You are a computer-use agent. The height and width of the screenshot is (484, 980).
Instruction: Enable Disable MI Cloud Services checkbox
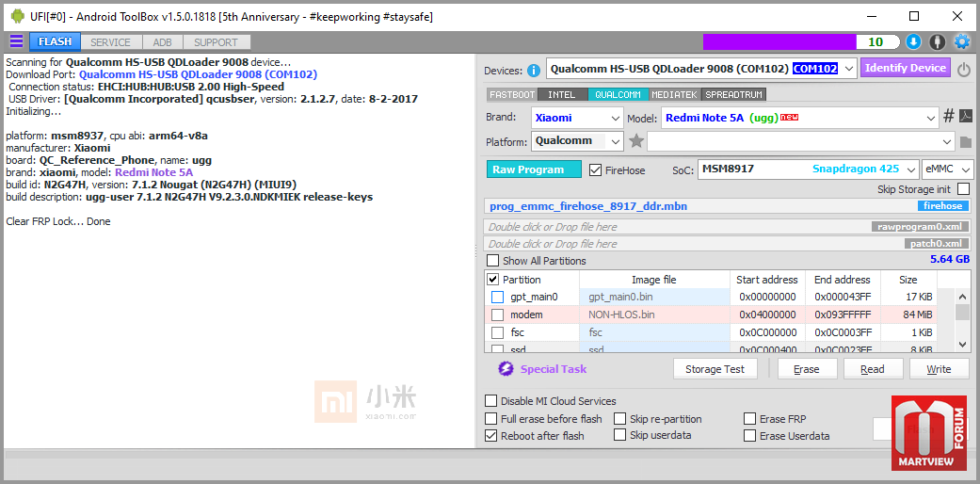pyautogui.click(x=491, y=401)
